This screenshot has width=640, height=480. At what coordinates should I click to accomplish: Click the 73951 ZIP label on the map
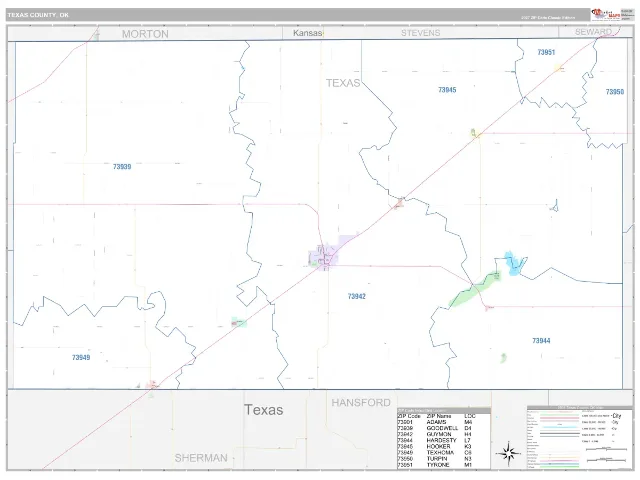click(x=546, y=52)
